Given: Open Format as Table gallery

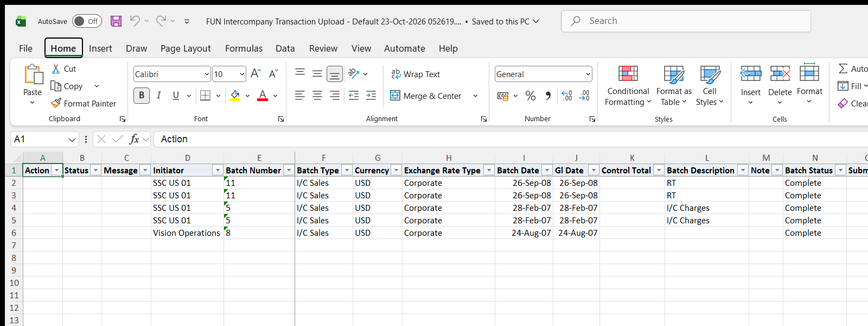Looking at the screenshot, I should 674,85.
